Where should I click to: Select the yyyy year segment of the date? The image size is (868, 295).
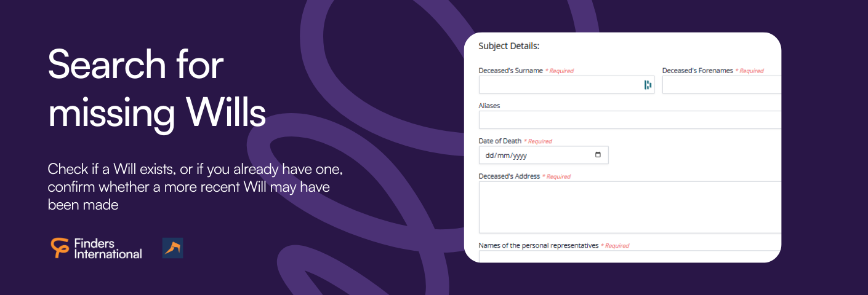click(520, 155)
